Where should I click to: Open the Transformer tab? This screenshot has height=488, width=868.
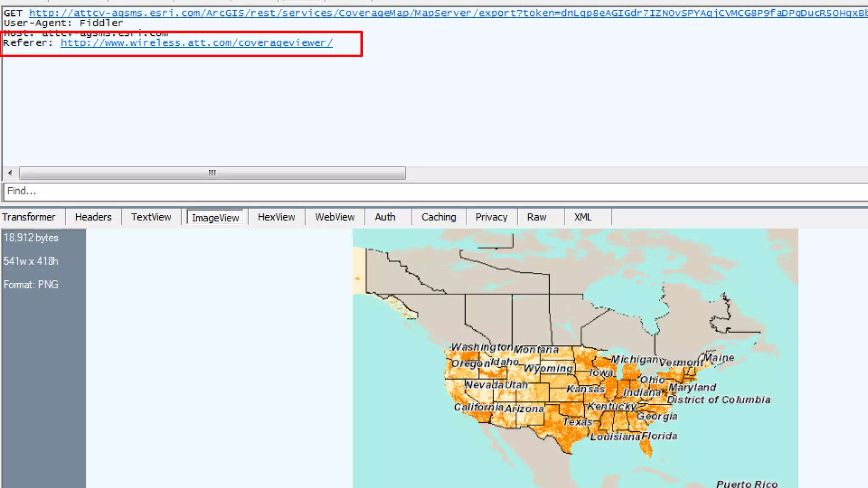(x=29, y=217)
